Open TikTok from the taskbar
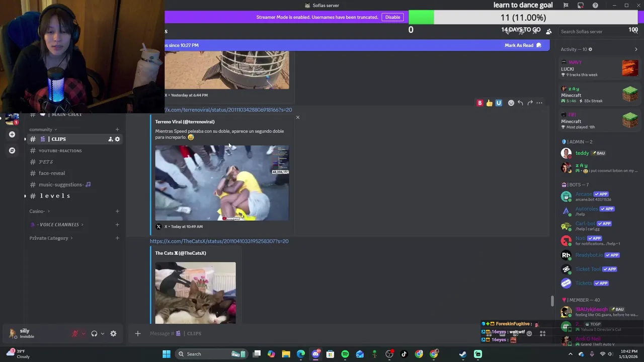Image resolution: width=644 pixels, height=362 pixels. coord(404,354)
